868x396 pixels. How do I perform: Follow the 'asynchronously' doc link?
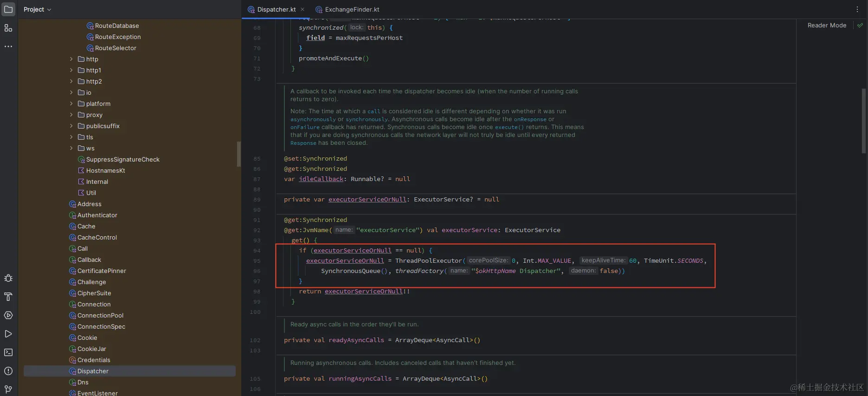pos(313,119)
